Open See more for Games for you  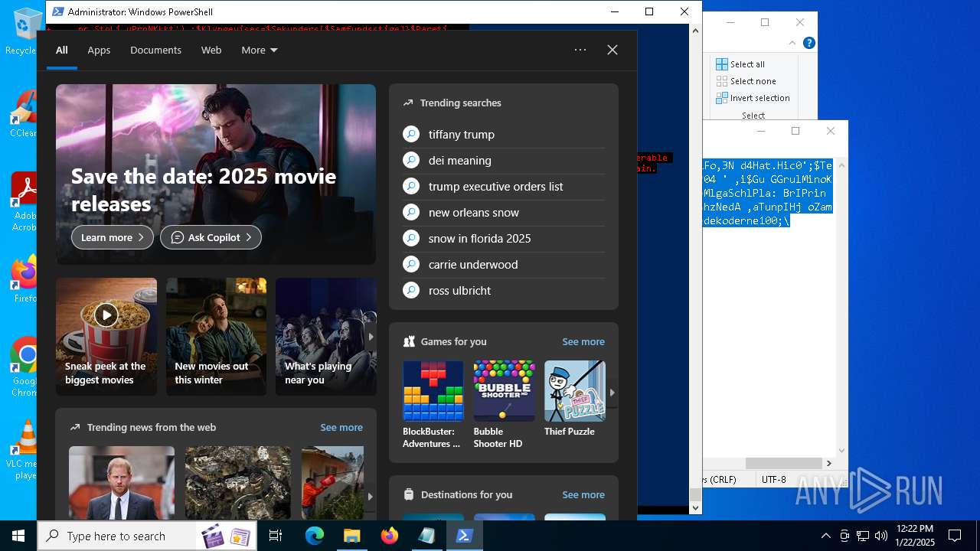(583, 341)
